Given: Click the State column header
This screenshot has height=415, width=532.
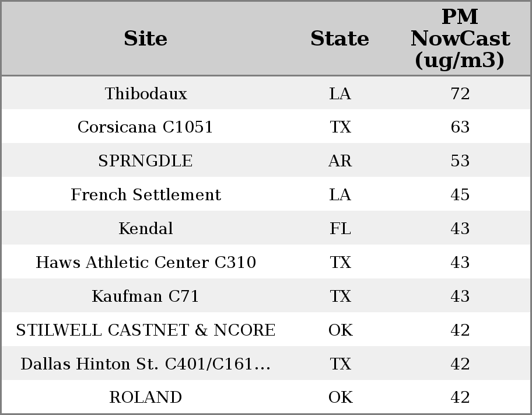Looking at the screenshot, I should pyautogui.click(x=339, y=39).
